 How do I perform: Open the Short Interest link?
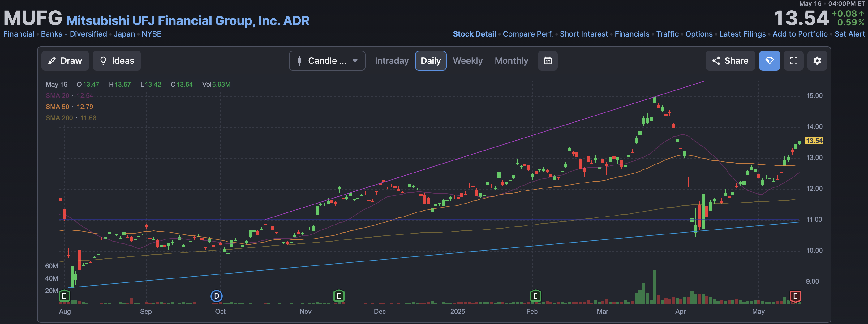point(584,34)
